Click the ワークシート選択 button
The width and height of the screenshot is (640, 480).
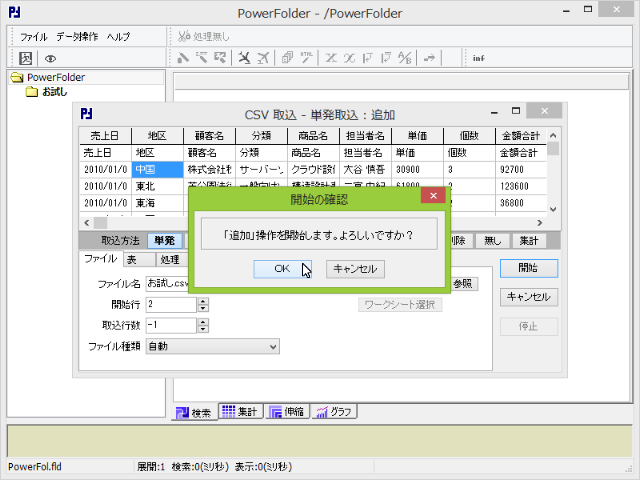click(x=400, y=304)
